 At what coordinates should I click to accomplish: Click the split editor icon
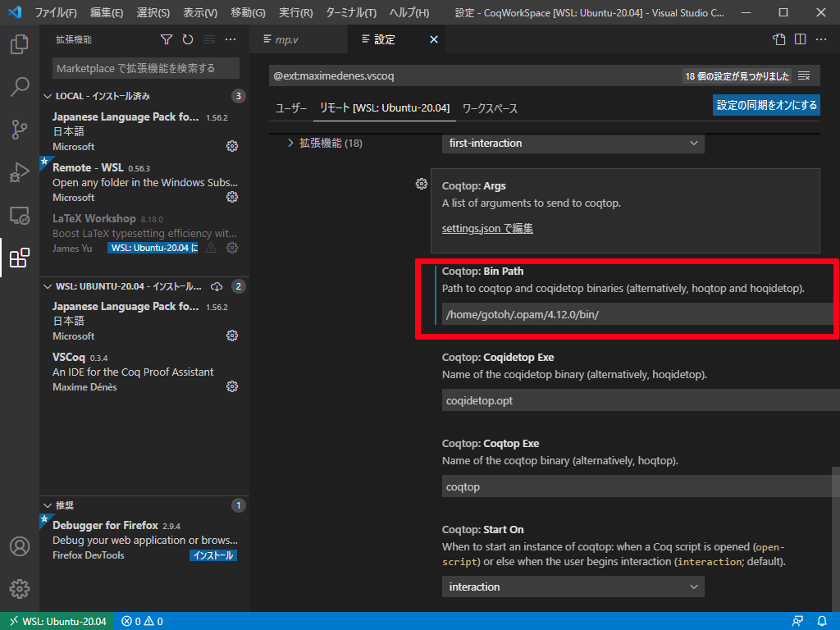click(800, 39)
